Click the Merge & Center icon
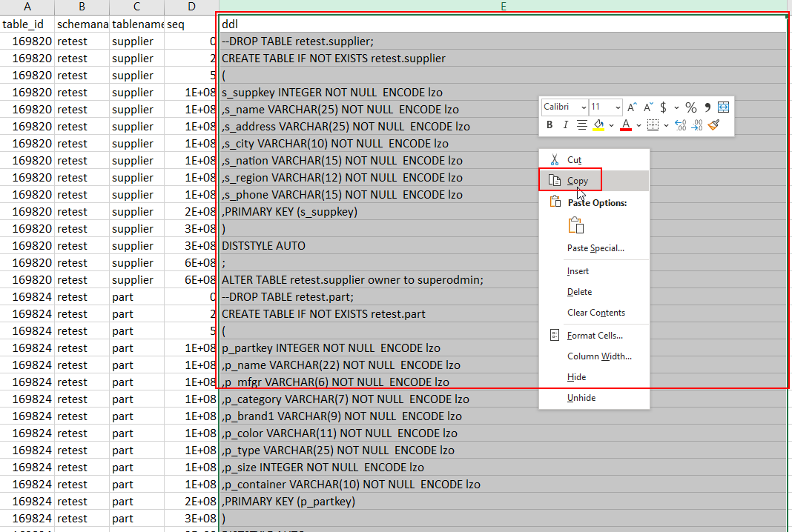This screenshot has height=532, width=792. coord(723,107)
